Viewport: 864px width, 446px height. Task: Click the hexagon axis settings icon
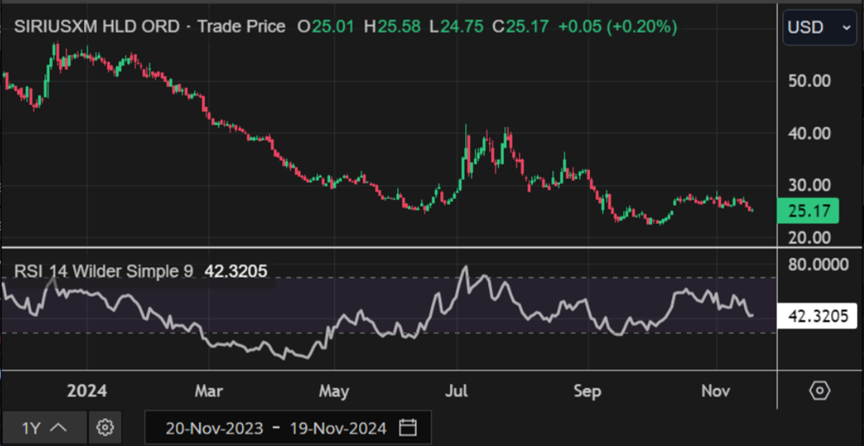(819, 391)
